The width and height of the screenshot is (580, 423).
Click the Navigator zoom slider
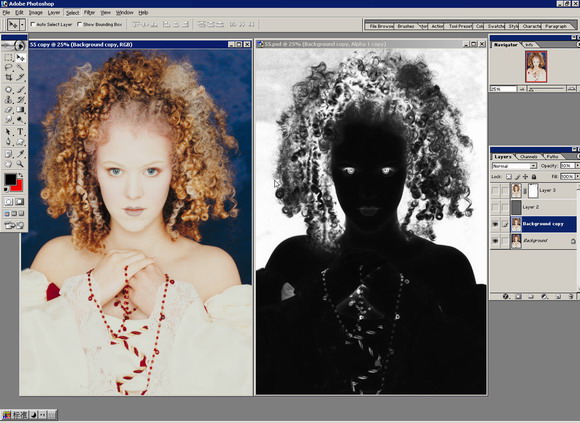coord(547,89)
